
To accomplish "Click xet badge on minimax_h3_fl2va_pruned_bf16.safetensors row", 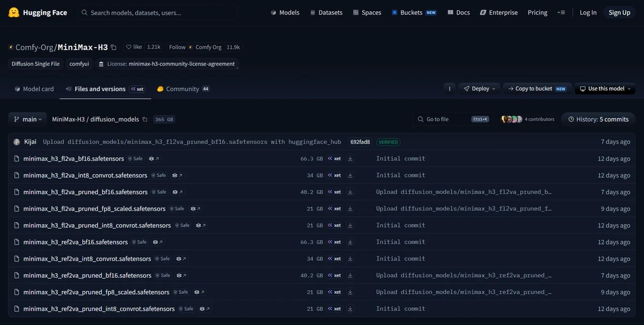I will pyautogui.click(x=334, y=192).
